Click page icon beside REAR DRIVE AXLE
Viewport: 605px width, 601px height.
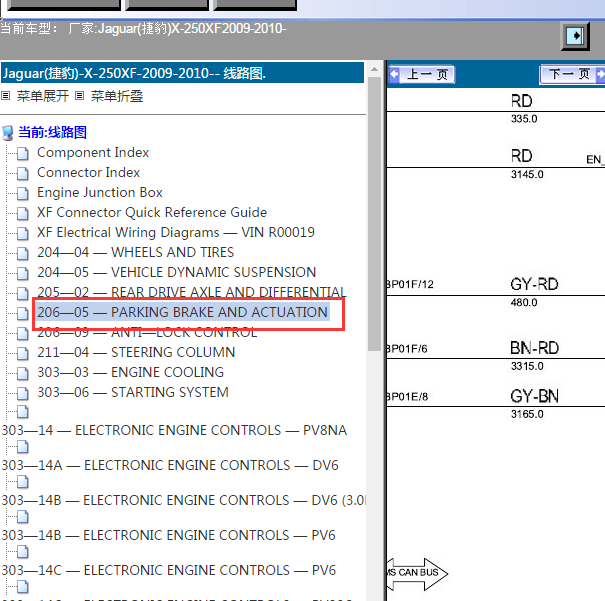23,294
